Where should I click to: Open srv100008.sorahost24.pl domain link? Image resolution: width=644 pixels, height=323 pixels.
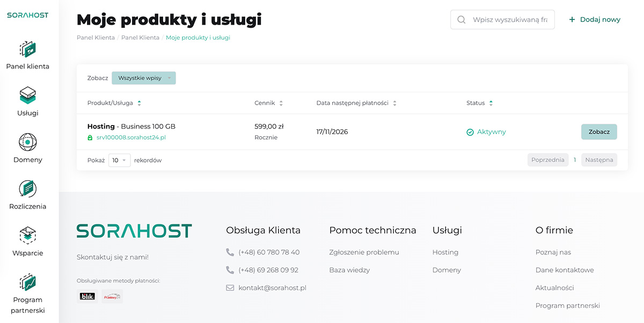point(130,138)
